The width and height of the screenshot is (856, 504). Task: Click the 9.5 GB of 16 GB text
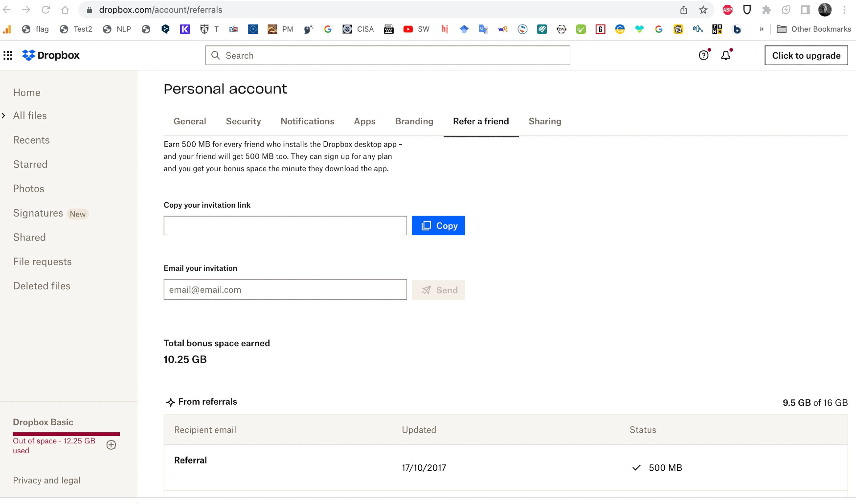[815, 403]
